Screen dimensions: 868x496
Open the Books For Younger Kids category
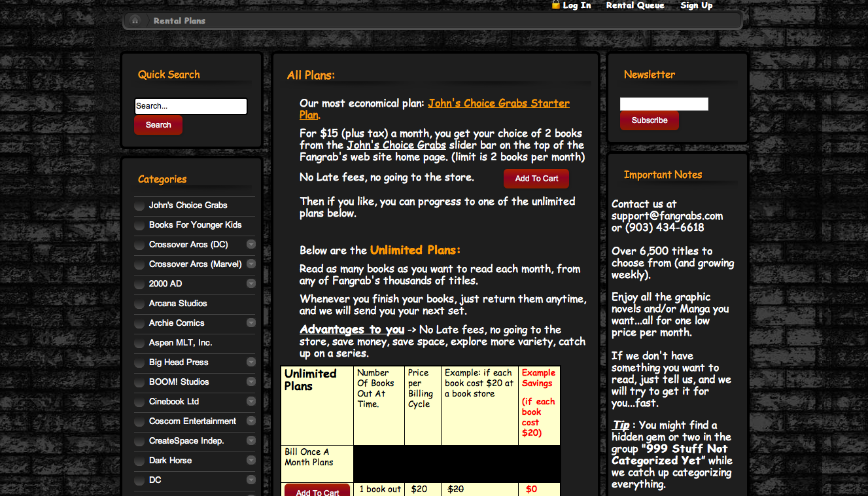pyautogui.click(x=195, y=224)
